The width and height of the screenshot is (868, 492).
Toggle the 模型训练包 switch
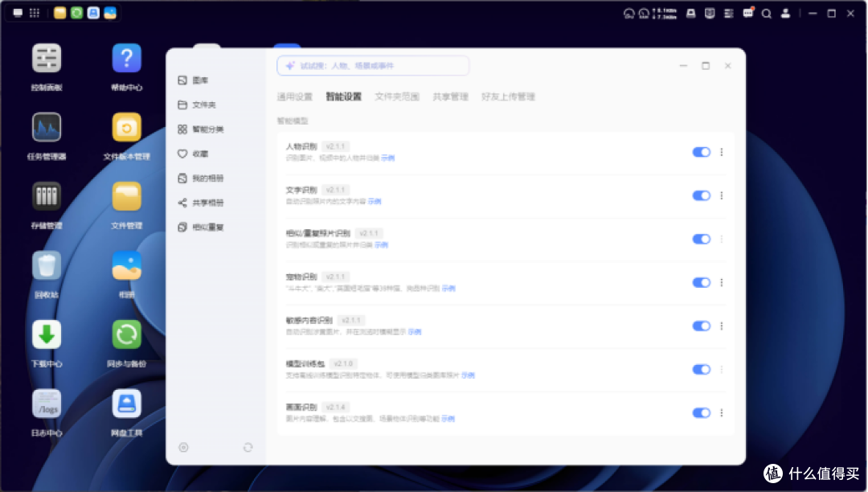click(x=702, y=369)
